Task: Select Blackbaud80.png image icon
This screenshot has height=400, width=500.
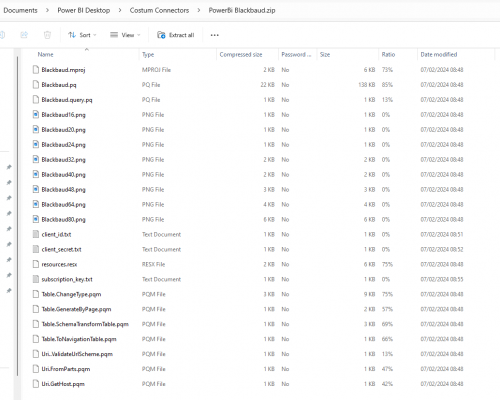Action: (x=36, y=219)
